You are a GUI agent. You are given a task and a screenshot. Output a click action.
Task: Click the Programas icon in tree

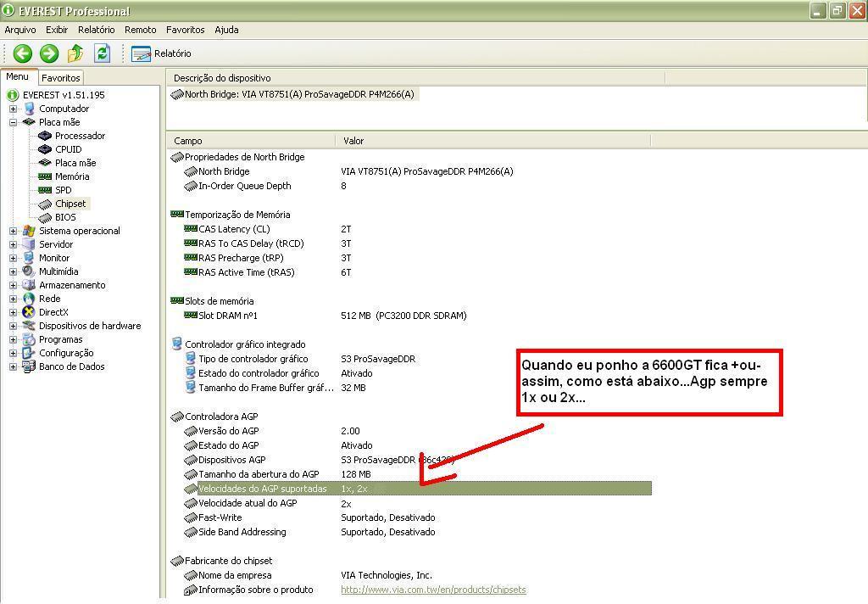coord(29,339)
